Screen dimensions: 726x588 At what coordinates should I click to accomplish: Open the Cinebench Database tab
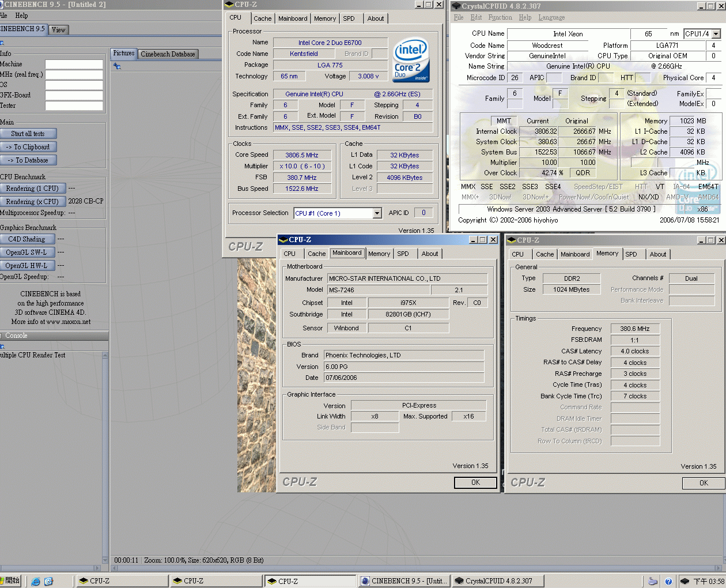click(x=168, y=54)
